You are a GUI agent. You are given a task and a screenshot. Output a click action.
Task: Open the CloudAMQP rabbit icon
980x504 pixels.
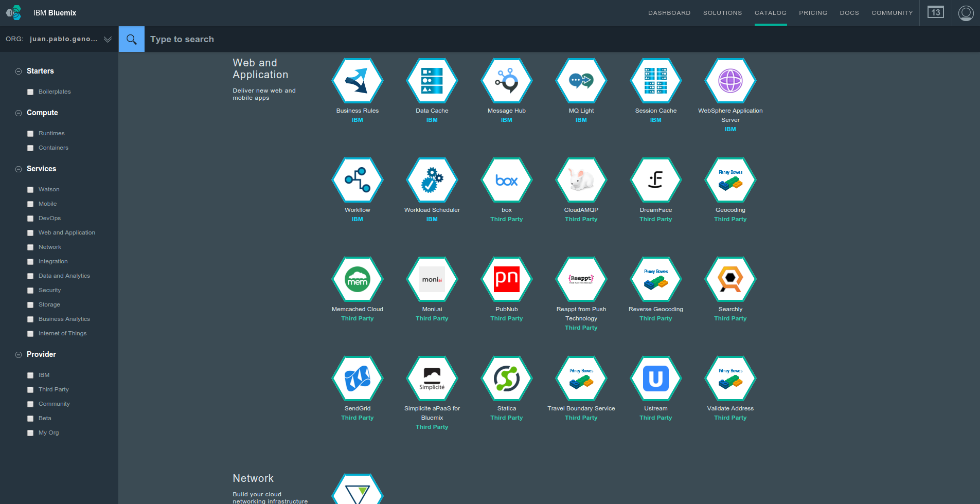pos(581,180)
